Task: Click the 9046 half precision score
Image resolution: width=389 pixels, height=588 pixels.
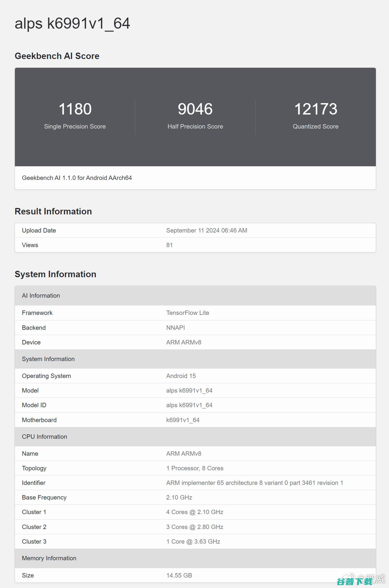Action: point(195,109)
